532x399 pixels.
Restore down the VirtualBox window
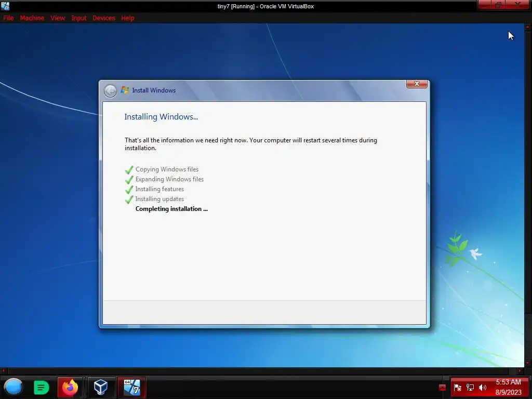point(498,5)
